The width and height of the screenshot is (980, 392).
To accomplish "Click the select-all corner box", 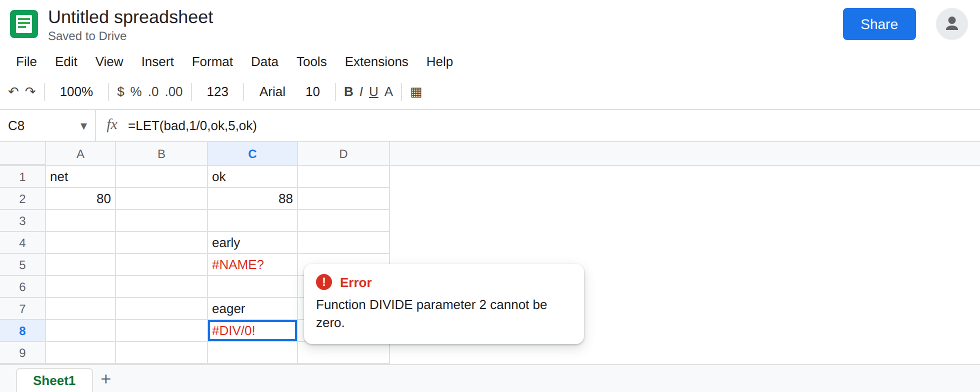I will point(22,153).
